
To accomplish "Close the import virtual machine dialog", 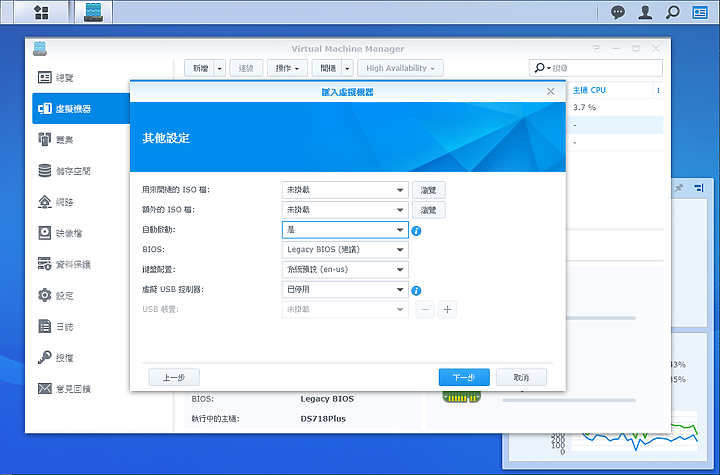I will [551, 91].
